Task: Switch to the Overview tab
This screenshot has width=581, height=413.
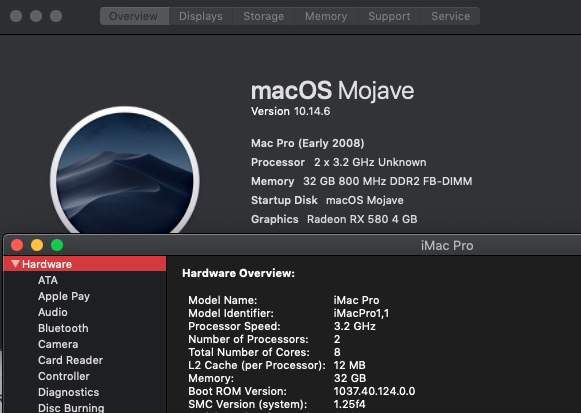Action: pyautogui.click(x=135, y=16)
